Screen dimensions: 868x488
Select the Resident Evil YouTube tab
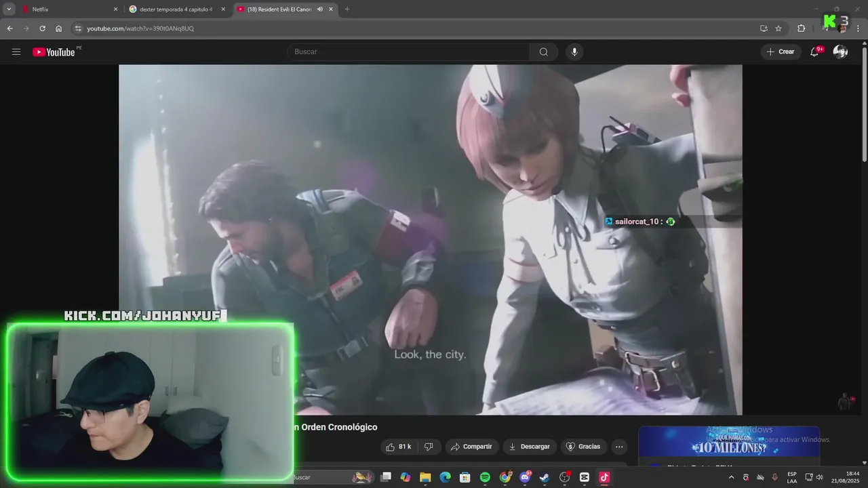click(285, 9)
